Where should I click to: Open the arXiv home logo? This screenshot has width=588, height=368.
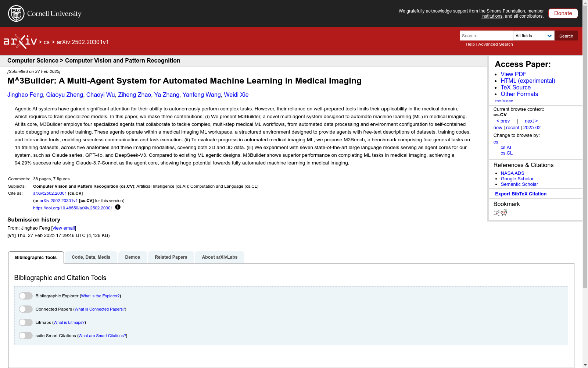(20, 42)
